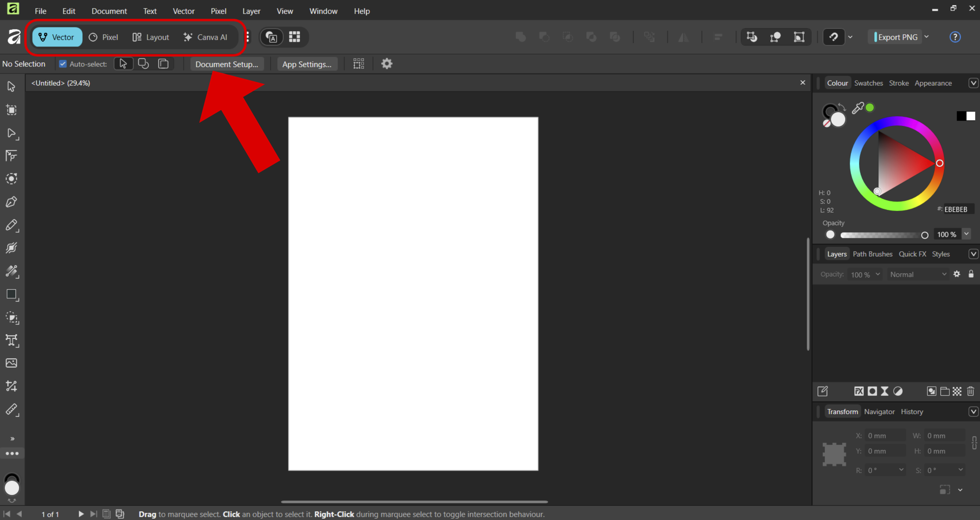Switch to Layout studio
The image size is (980, 520).
tap(151, 37)
